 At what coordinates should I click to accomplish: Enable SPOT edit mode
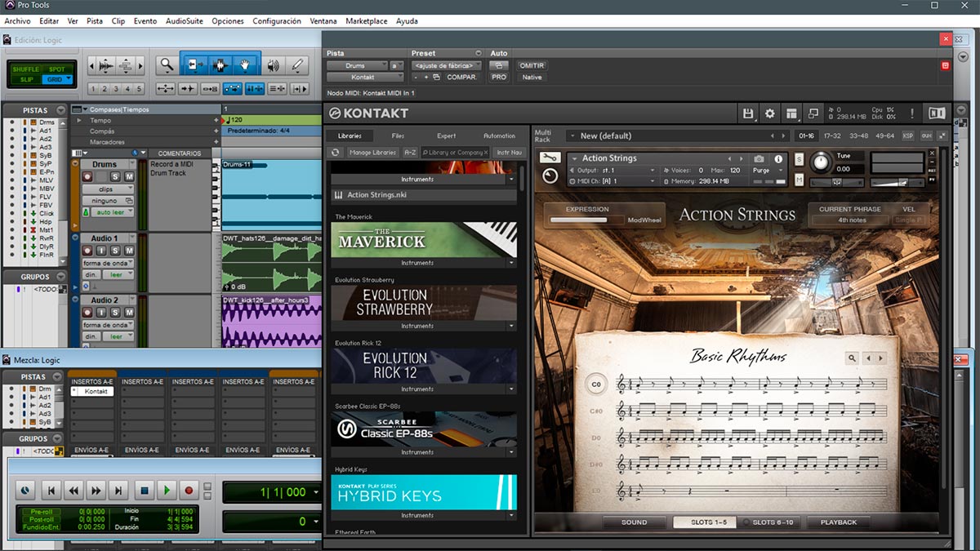(57, 69)
